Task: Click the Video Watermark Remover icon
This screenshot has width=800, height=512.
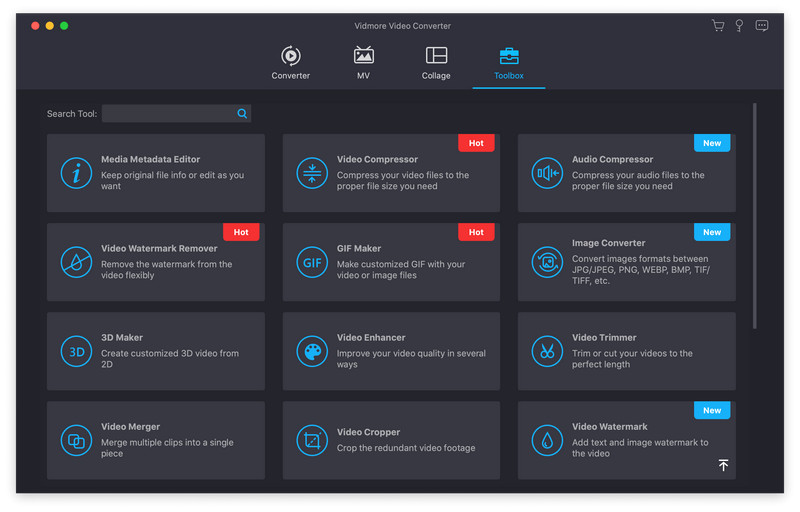Action: pos(76,262)
